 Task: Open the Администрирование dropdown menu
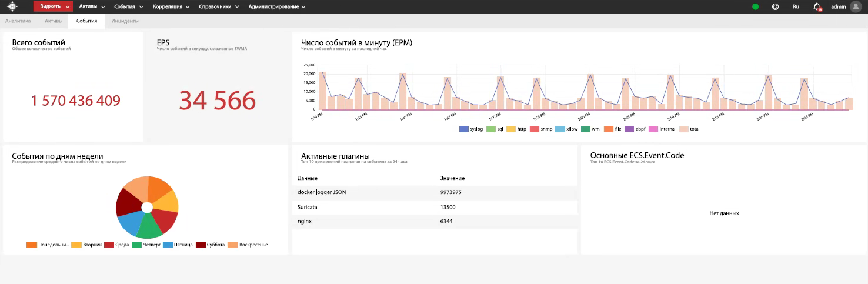pyautogui.click(x=277, y=7)
